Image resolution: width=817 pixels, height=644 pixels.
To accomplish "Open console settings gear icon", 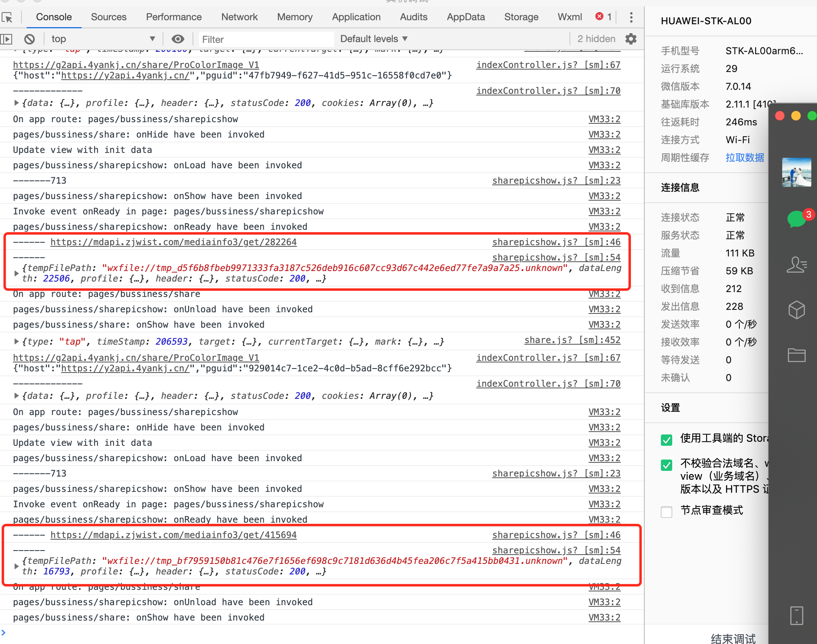I will 631,39.
